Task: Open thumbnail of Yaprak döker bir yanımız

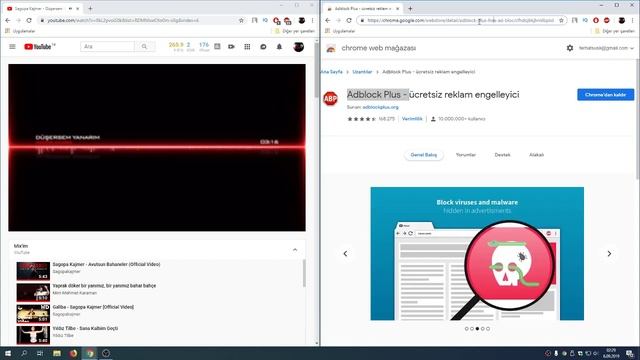Action: [33, 293]
